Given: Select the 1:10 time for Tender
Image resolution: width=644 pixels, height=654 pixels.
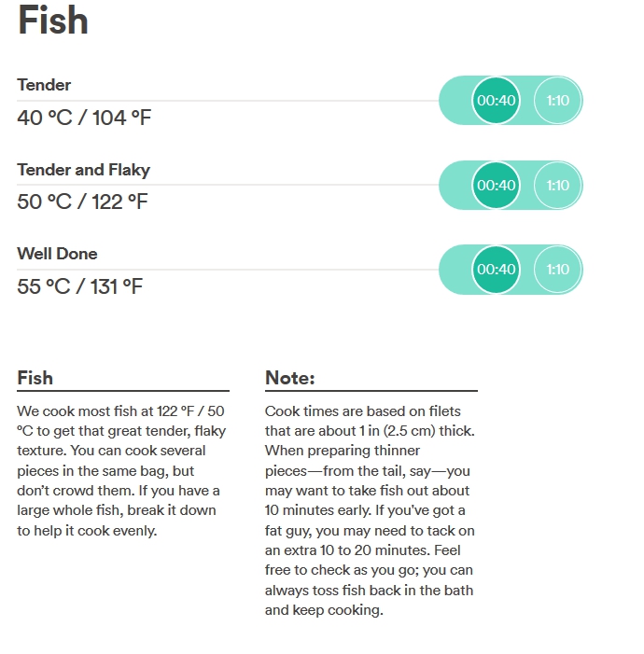Looking at the screenshot, I should click(x=557, y=101).
